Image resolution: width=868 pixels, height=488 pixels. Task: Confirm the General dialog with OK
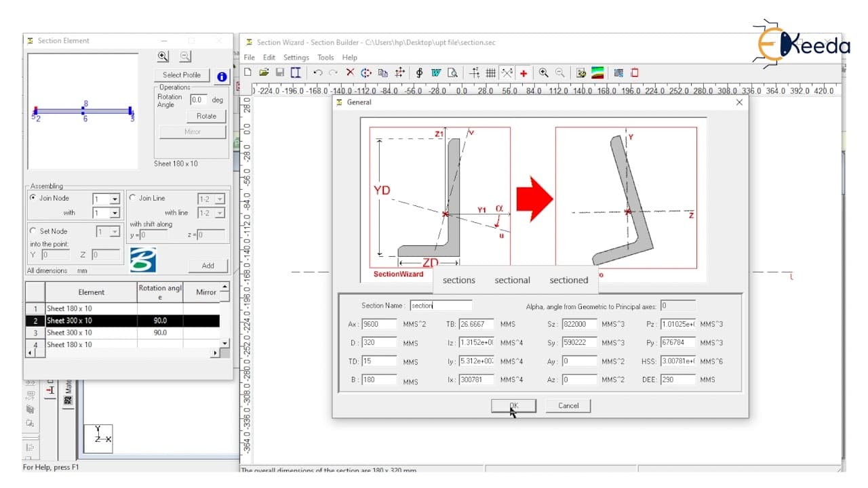pos(513,406)
